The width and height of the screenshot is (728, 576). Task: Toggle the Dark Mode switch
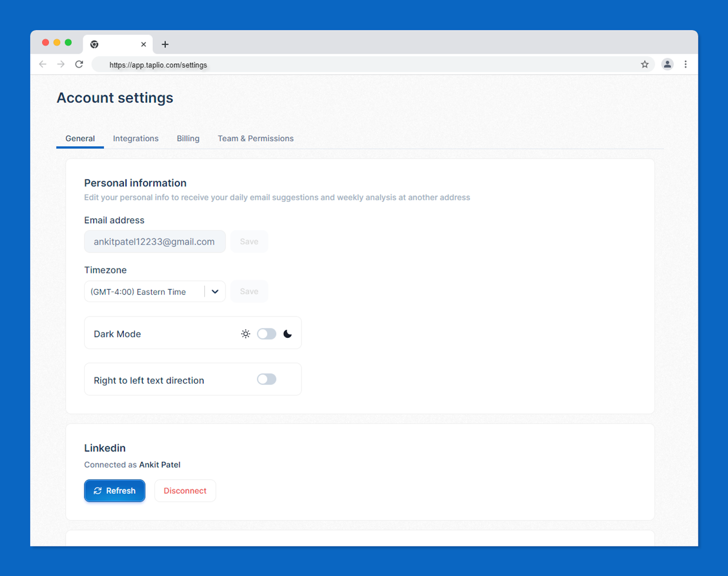point(267,334)
